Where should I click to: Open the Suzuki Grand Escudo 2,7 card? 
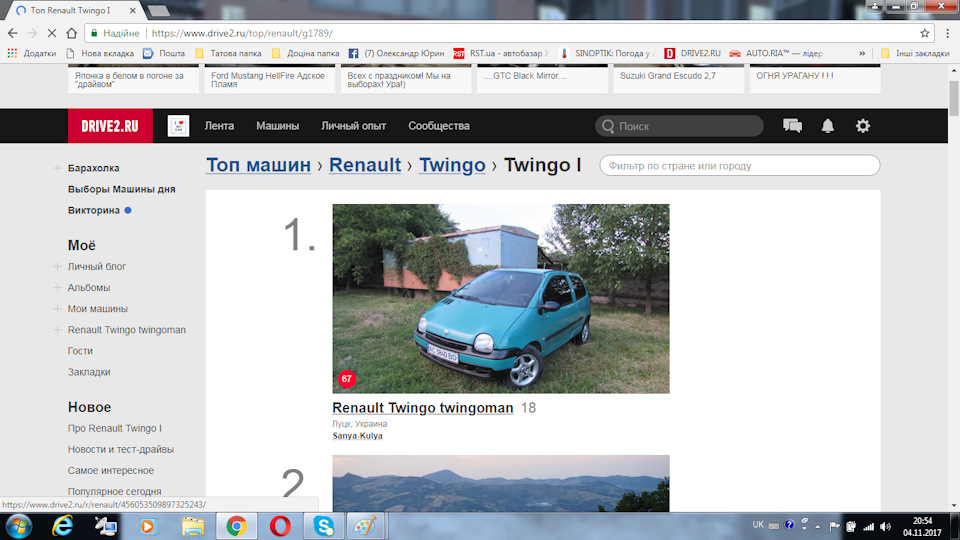[x=678, y=79]
